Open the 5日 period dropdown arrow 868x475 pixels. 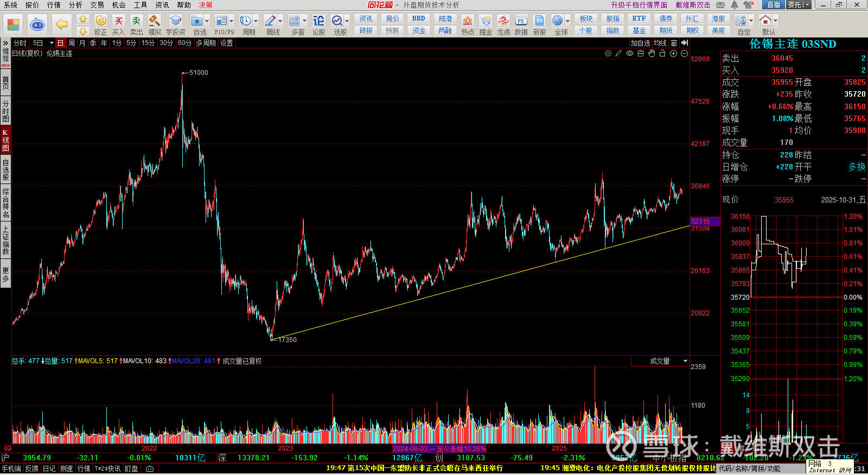[x=52, y=43]
